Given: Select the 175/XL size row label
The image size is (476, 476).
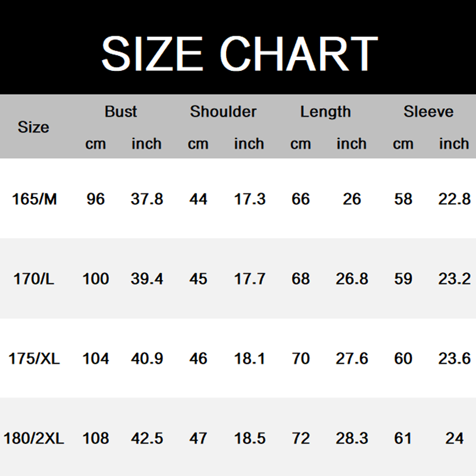Looking at the screenshot, I should coord(34,359).
